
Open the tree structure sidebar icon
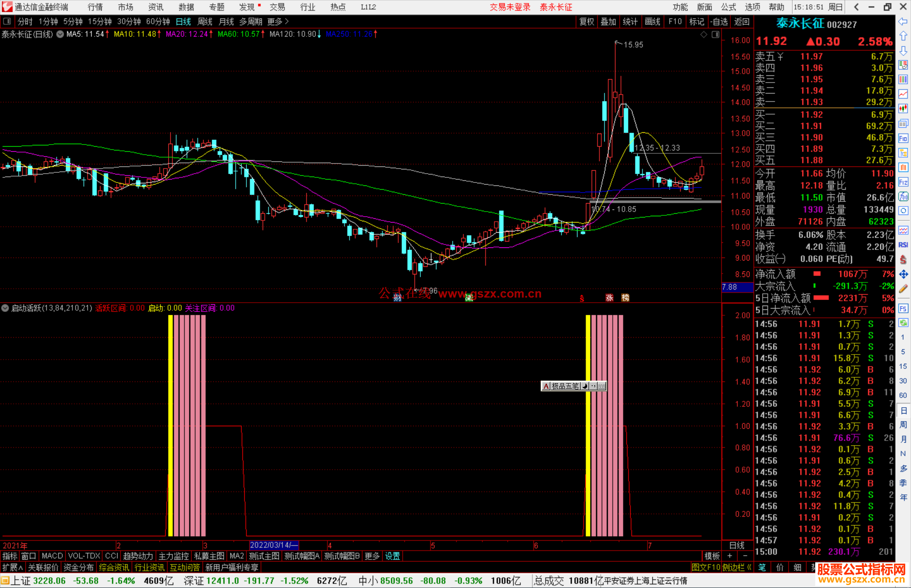903,153
